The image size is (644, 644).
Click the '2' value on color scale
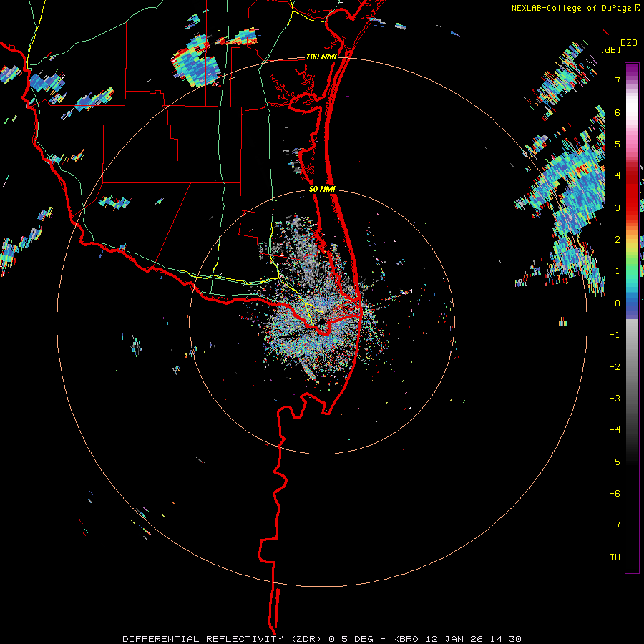click(x=618, y=240)
